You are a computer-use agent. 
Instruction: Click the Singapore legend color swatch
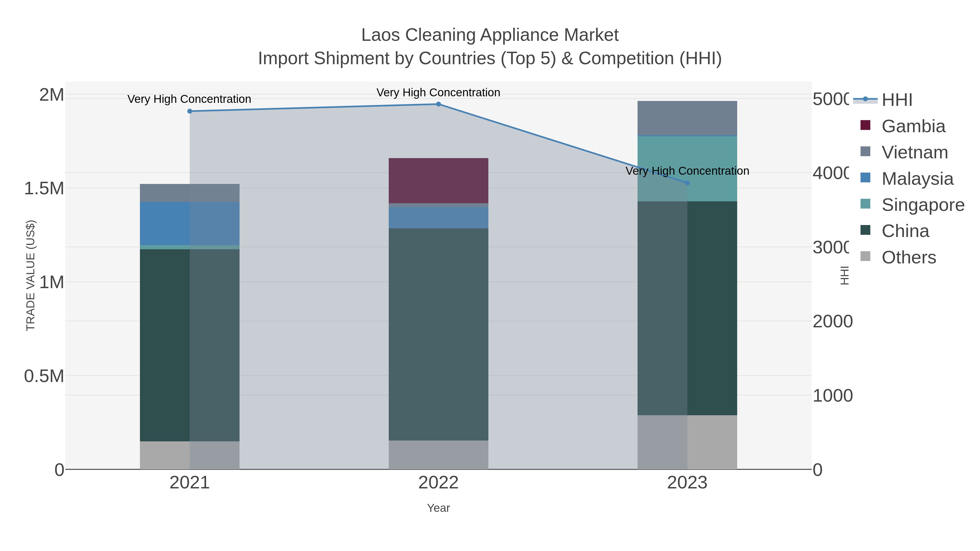865,204
